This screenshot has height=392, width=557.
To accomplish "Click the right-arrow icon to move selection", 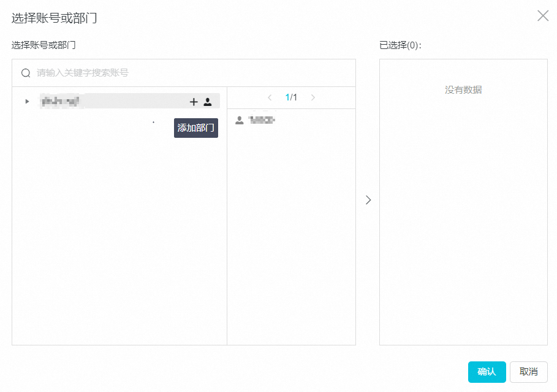I will pyautogui.click(x=368, y=200).
